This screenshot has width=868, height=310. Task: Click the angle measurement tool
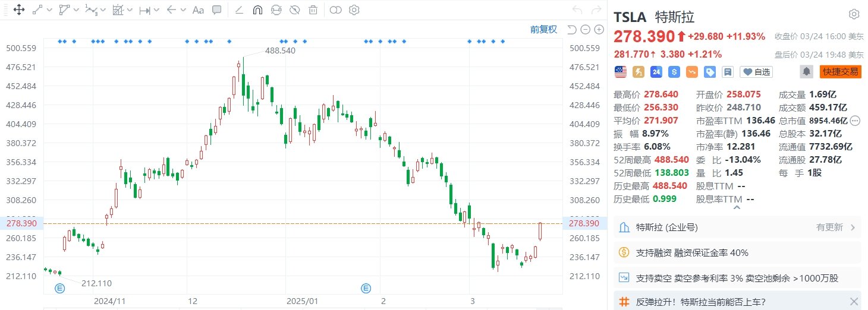[238, 10]
